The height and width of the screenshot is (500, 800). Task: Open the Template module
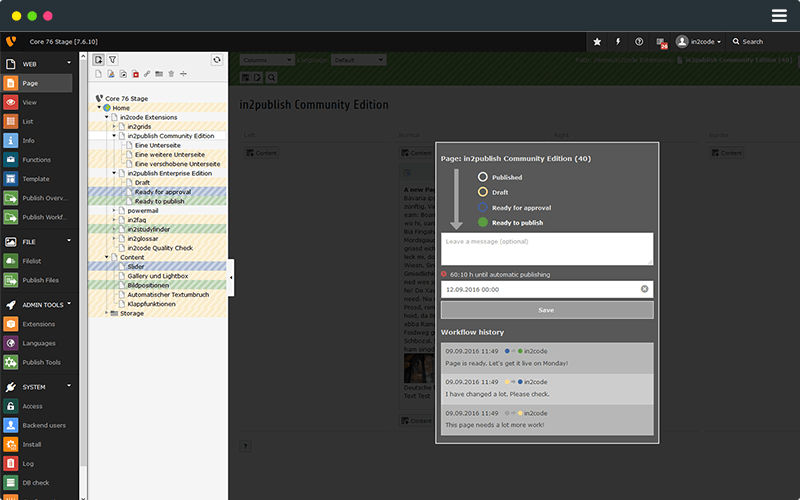pyautogui.click(x=37, y=179)
